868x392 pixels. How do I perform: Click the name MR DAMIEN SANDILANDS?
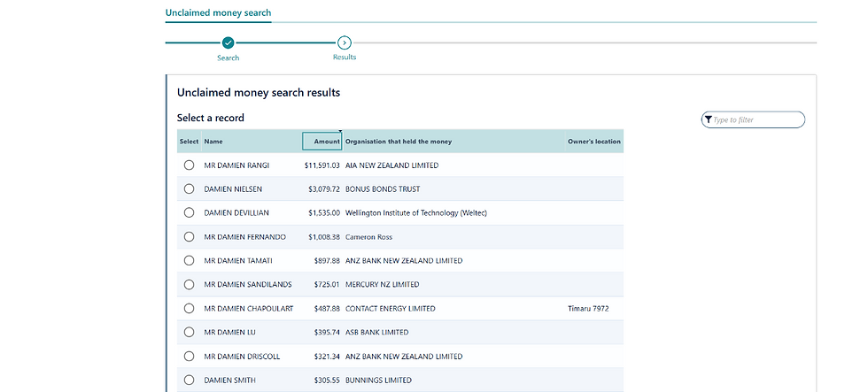tap(248, 285)
